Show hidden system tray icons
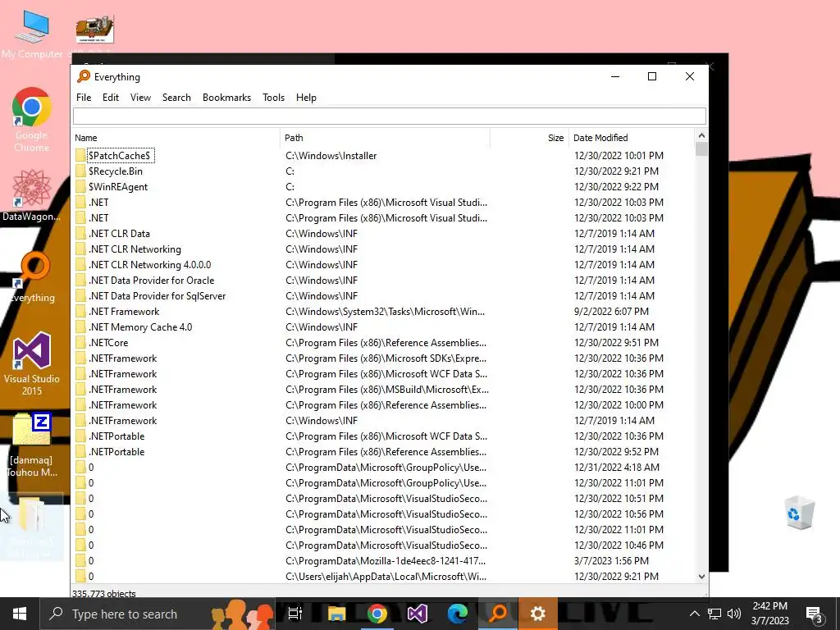The width and height of the screenshot is (840, 630). (694, 614)
